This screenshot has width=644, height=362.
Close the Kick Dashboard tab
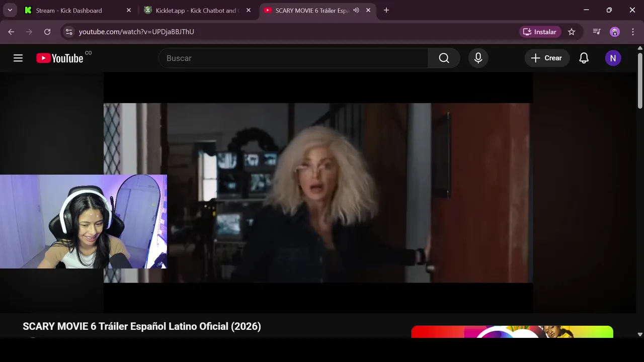point(129,10)
